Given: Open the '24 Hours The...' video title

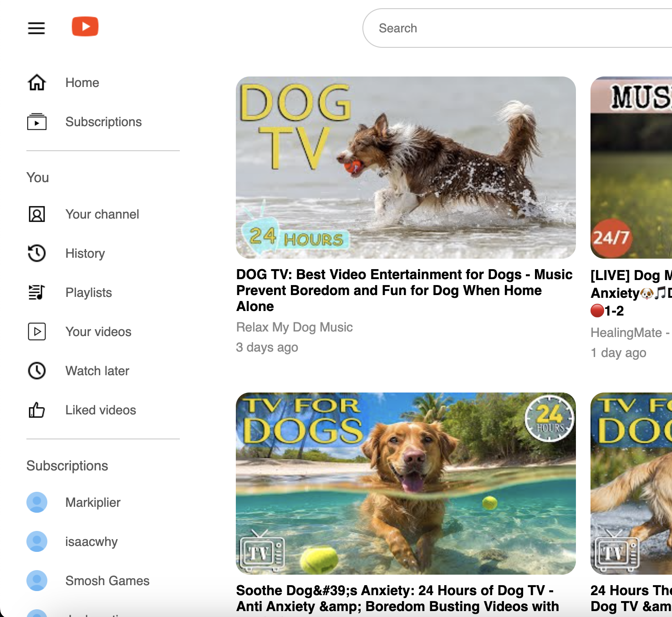Looking at the screenshot, I should point(631,598).
